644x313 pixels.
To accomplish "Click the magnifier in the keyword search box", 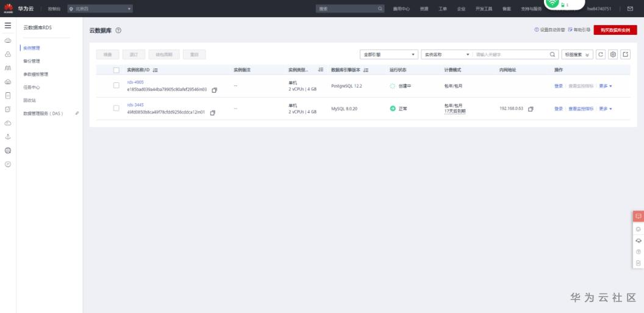I will [x=553, y=54].
